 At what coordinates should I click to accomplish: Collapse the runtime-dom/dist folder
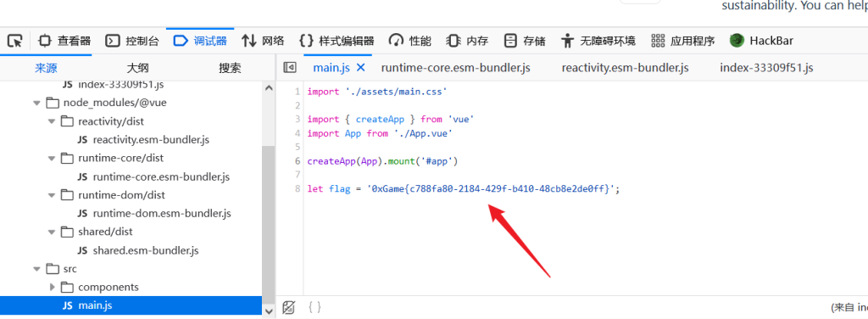click(x=52, y=195)
